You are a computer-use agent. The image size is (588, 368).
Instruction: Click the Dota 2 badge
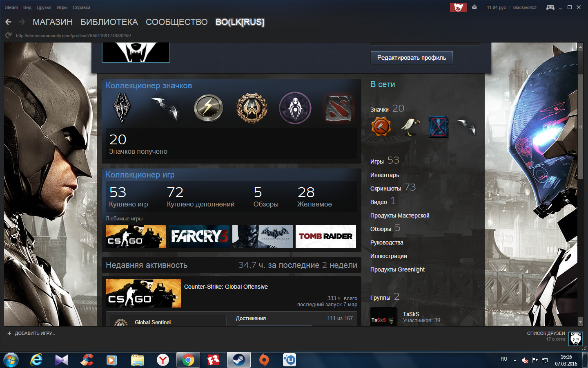coord(338,108)
